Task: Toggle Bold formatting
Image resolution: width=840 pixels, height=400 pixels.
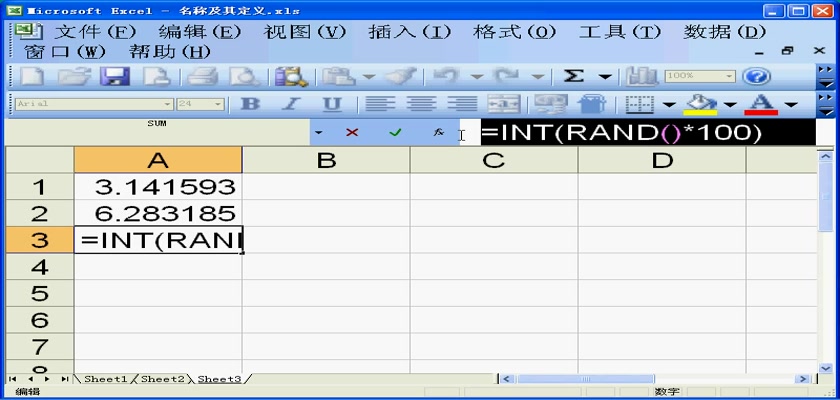Action: 251,104
